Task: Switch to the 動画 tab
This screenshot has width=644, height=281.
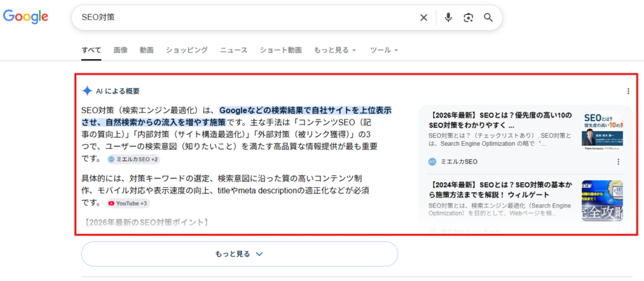Action: pos(147,50)
